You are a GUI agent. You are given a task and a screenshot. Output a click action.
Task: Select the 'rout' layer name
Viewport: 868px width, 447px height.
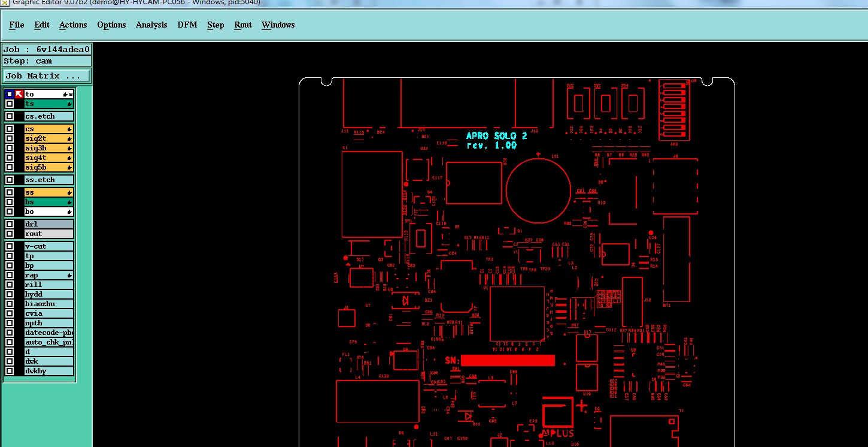(x=49, y=234)
